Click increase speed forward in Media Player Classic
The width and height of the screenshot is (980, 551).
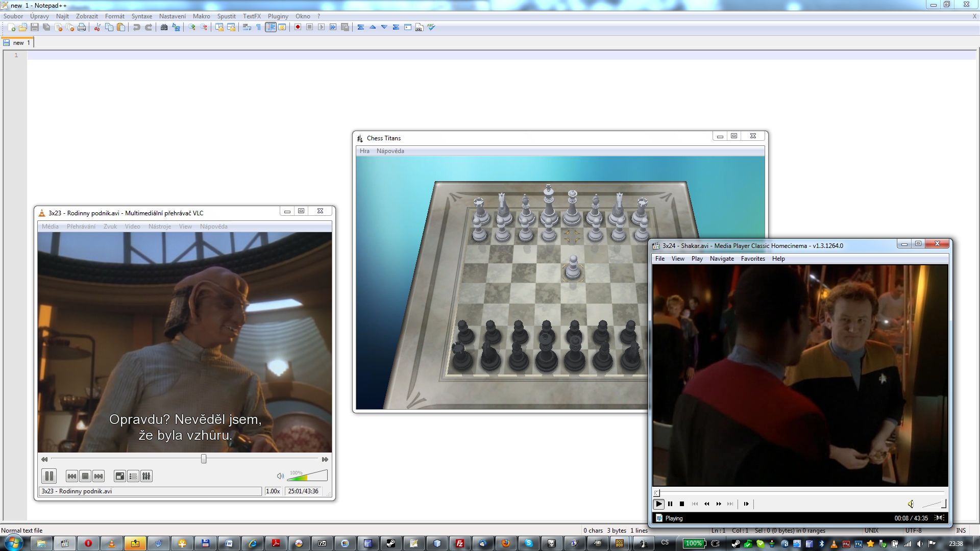tap(719, 504)
